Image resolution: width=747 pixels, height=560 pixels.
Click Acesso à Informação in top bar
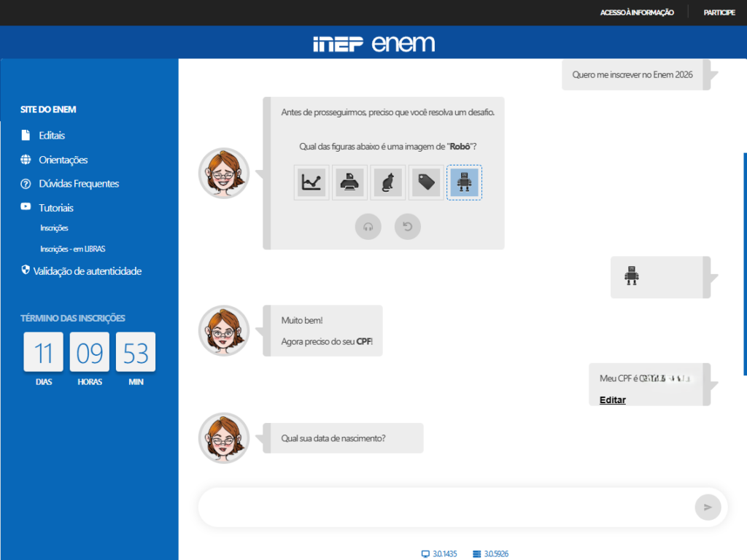tap(637, 12)
